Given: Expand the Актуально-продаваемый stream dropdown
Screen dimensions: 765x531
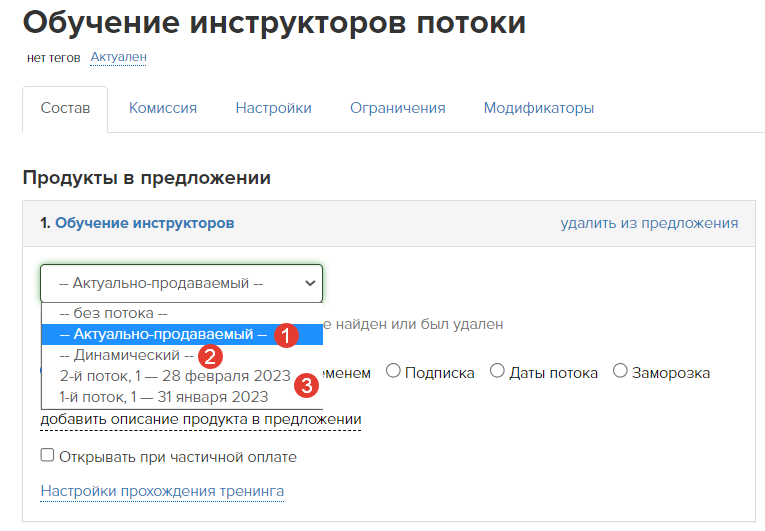Looking at the screenshot, I should point(181,283).
